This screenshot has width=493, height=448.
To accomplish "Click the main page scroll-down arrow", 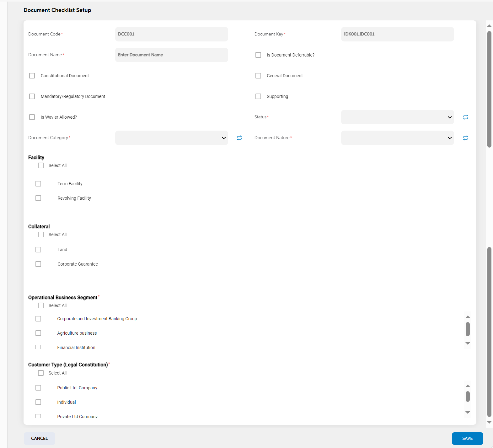I will tap(489, 423).
